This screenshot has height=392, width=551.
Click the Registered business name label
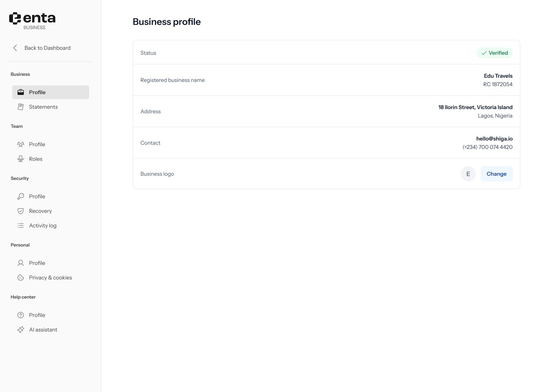(x=173, y=80)
